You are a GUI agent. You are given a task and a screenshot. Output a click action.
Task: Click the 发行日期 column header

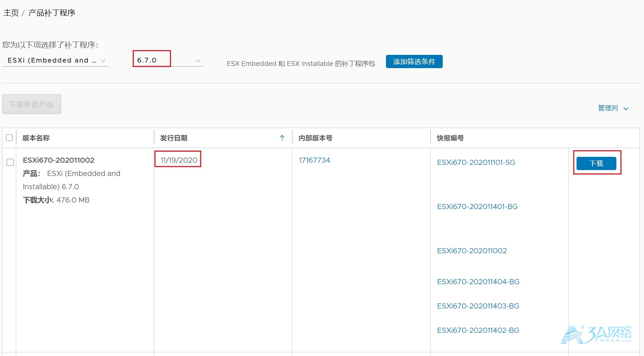pos(174,138)
